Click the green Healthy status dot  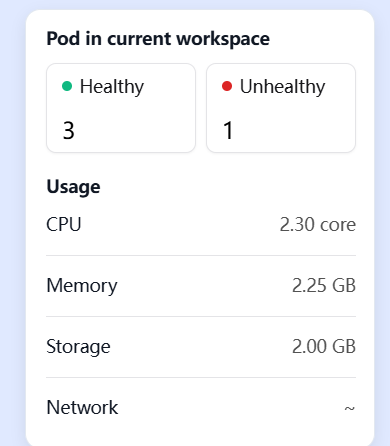coord(67,86)
